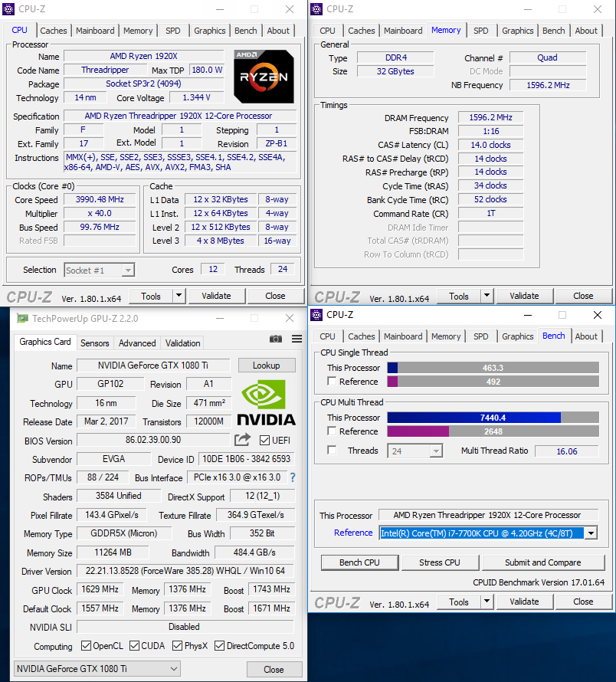Viewport: 616px width, 682px height.
Task: Click Validate in CPU tab window
Action: click(x=216, y=296)
